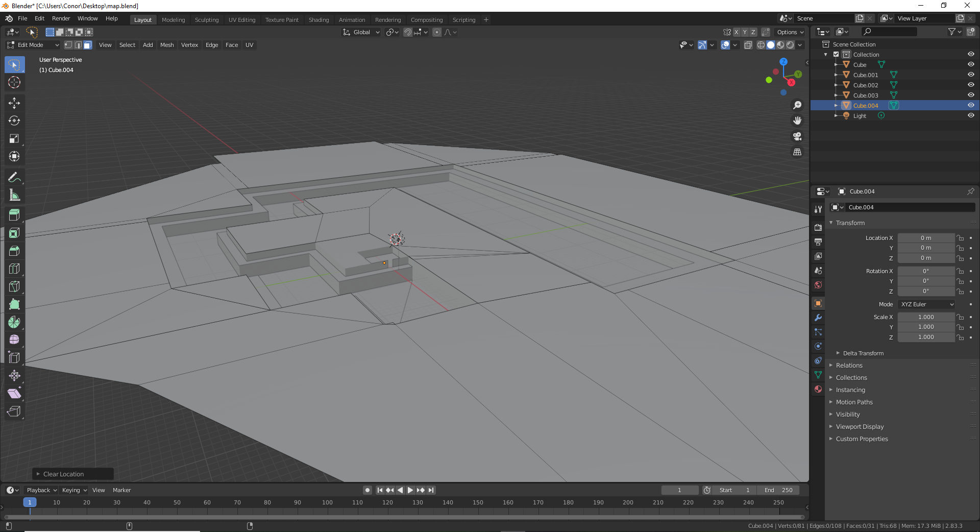
Task: Select the Knife tool
Action: click(x=14, y=287)
